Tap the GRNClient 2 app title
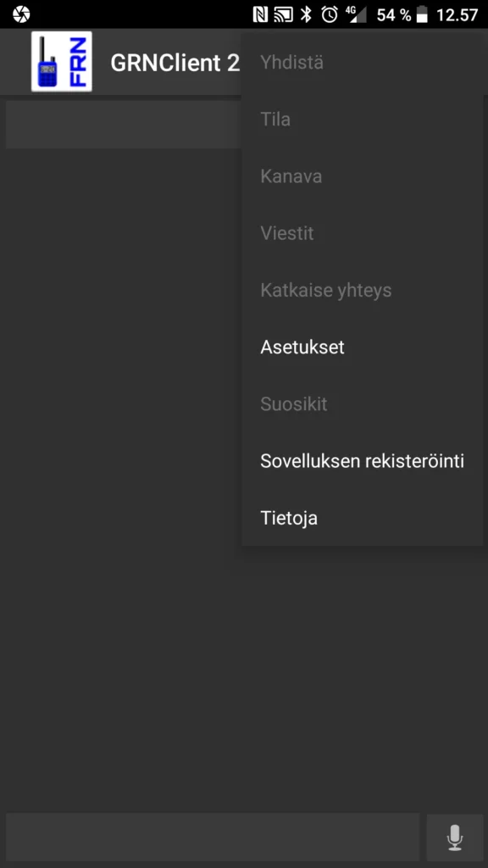The height and width of the screenshot is (868, 488). (x=175, y=63)
